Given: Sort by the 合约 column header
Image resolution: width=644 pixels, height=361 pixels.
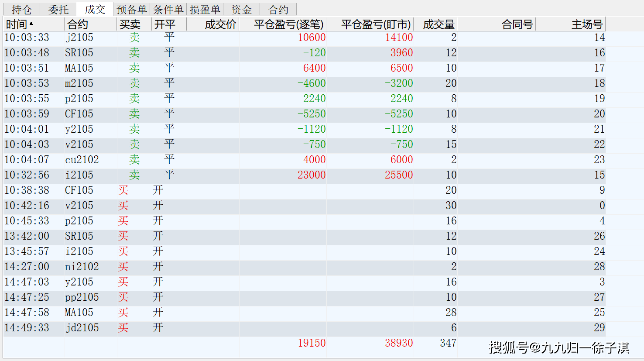Looking at the screenshot, I should coord(91,24).
